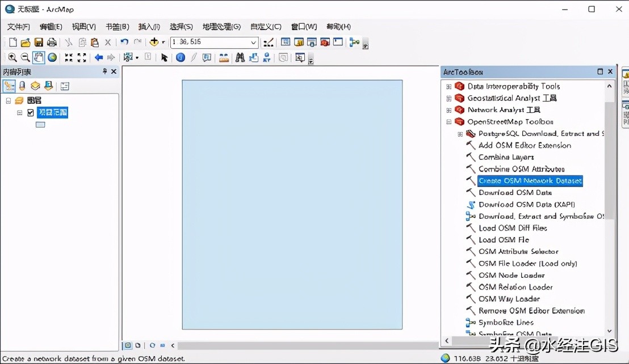Open the ModelBuilder icon
This screenshot has width=629, height=364.
(x=355, y=42)
